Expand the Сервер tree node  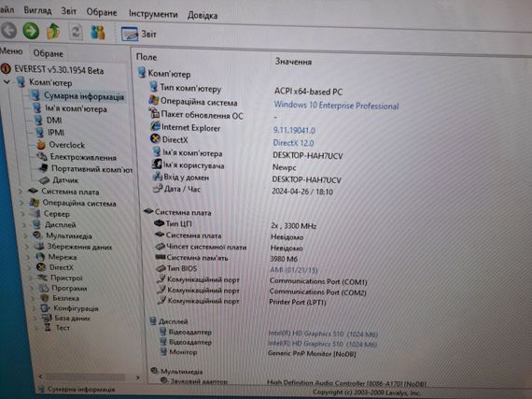pos(23,214)
